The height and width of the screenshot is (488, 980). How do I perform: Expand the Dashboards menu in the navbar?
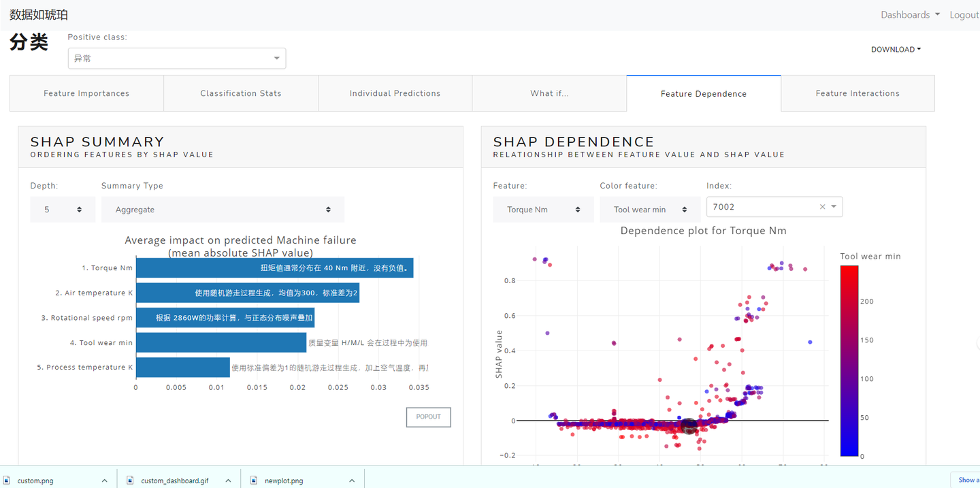point(909,15)
